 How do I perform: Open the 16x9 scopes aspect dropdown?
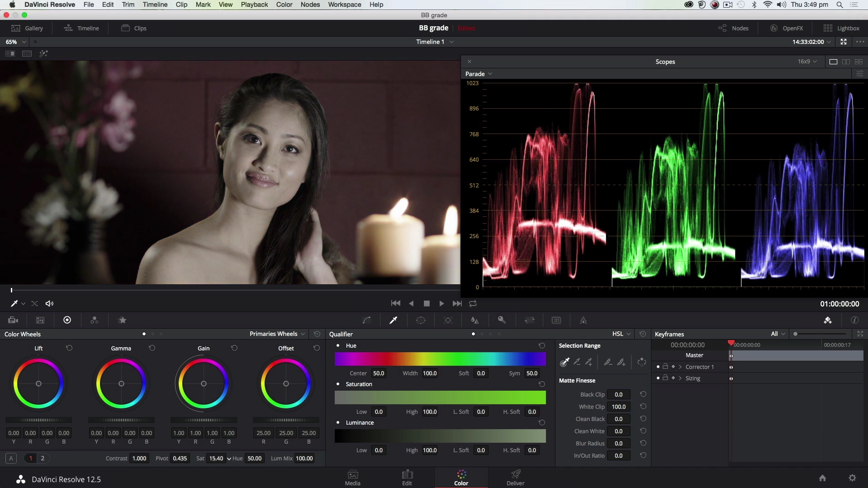807,62
